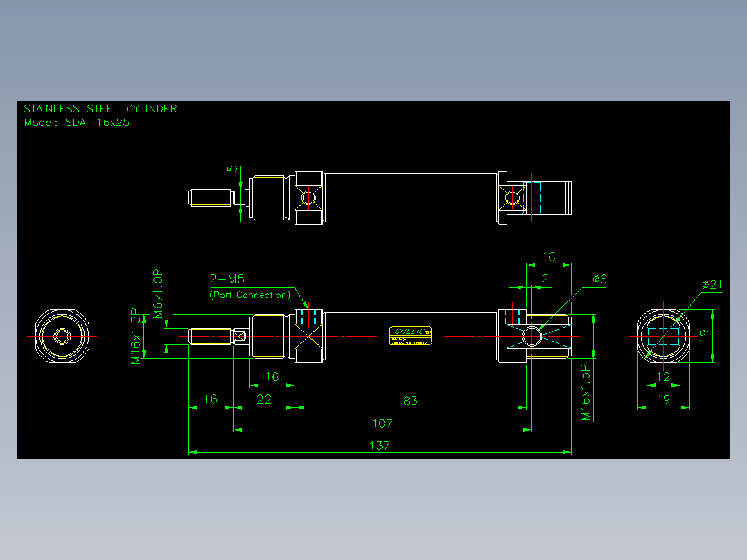Viewport: 747px width, 560px height.
Task: Pick the "2" dimension near the rear clevis
Action: (x=545, y=279)
